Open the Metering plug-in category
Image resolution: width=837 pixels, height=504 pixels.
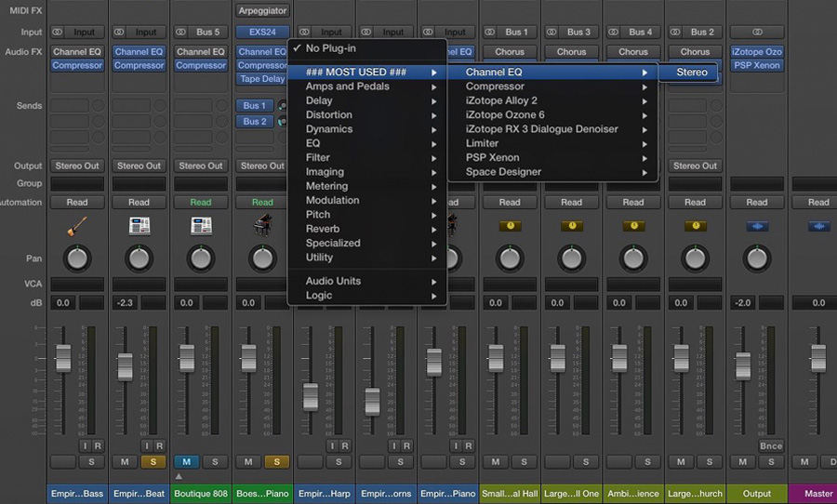click(x=367, y=186)
